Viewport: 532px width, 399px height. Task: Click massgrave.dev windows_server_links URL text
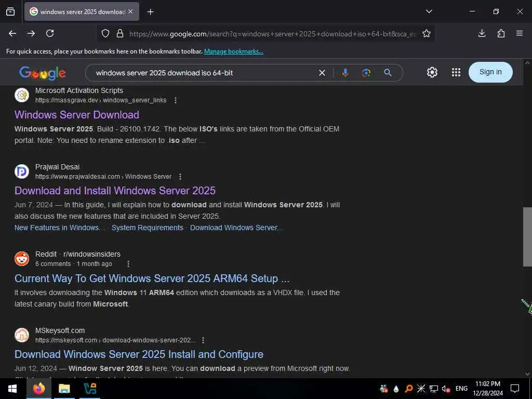[x=101, y=100]
